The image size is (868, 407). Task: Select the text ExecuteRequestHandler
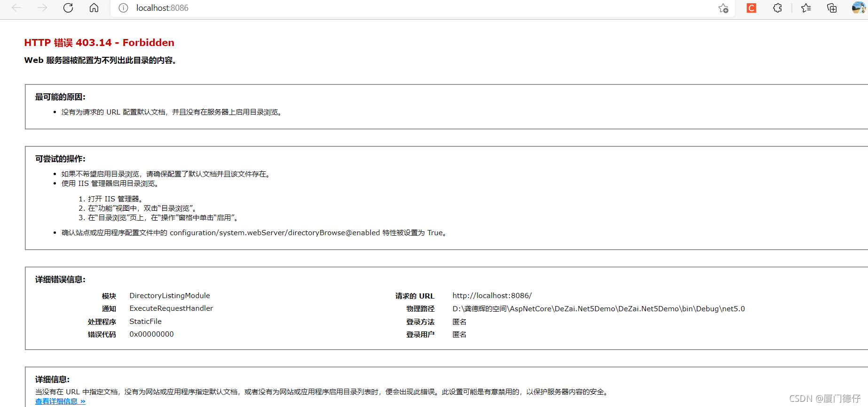coord(171,308)
